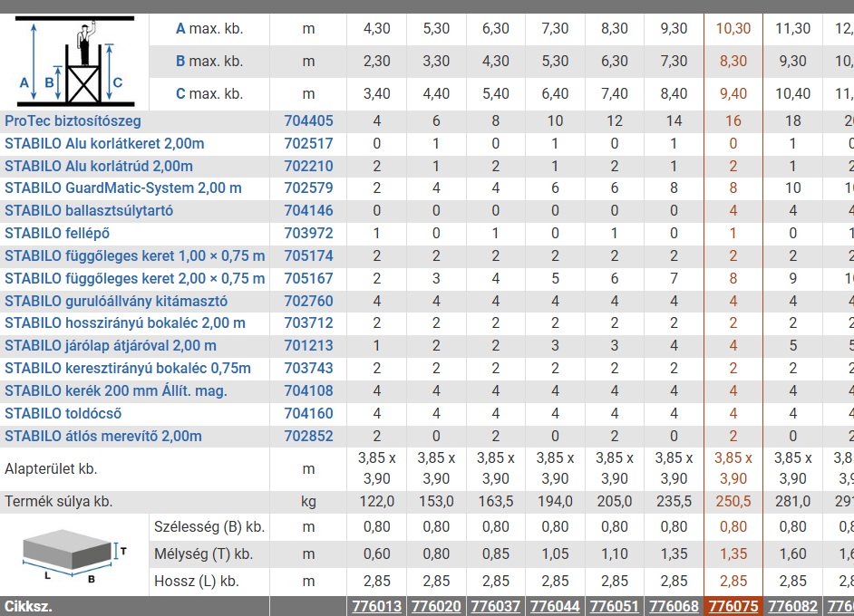854x616 pixels.
Task: Click the highlighted 8,30 B max value
Action: (733, 61)
